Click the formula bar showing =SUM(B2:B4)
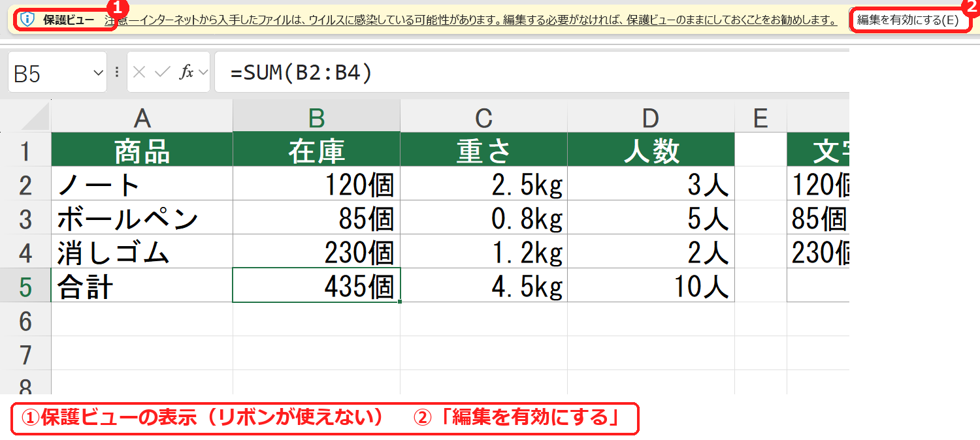Screen dimensions: 980x440 tap(532, 72)
